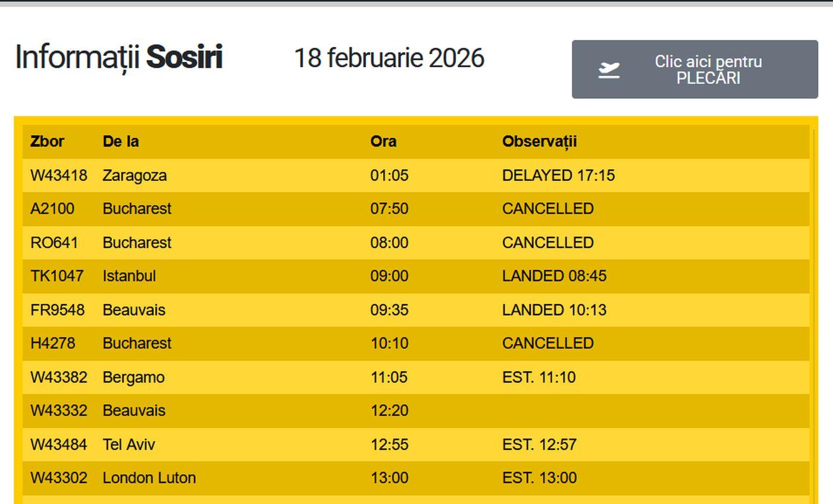This screenshot has height=504, width=833.
Task: Click flight RO641 from Bucharest
Action: [x=54, y=243]
